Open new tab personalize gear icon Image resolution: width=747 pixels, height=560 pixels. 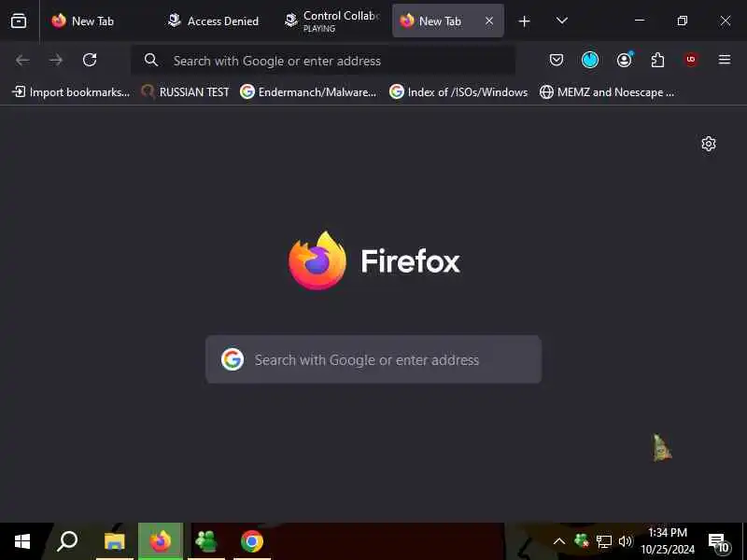pyautogui.click(x=709, y=144)
